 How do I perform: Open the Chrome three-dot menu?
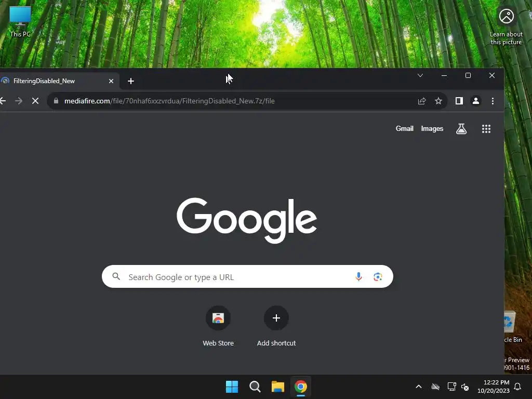(493, 101)
